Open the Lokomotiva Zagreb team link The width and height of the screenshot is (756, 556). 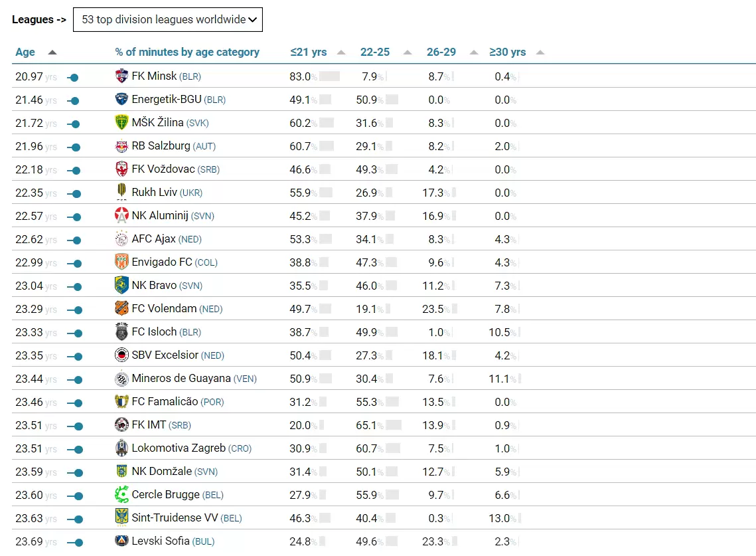click(x=179, y=448)
